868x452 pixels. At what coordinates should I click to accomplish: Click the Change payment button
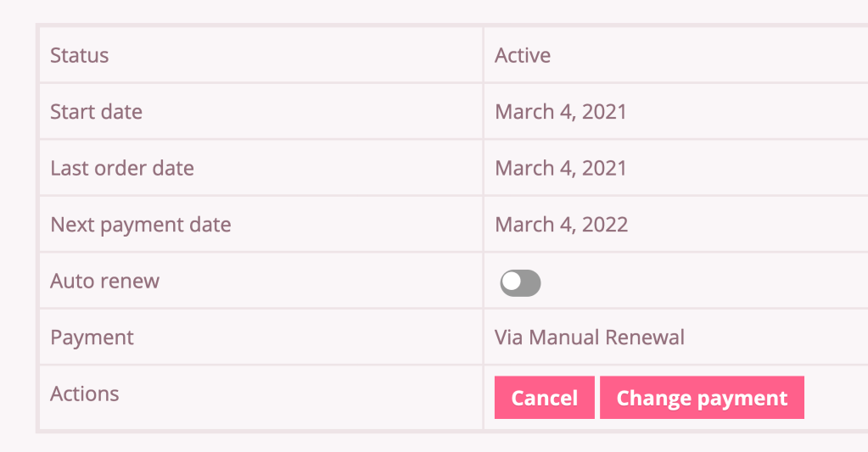702,397
